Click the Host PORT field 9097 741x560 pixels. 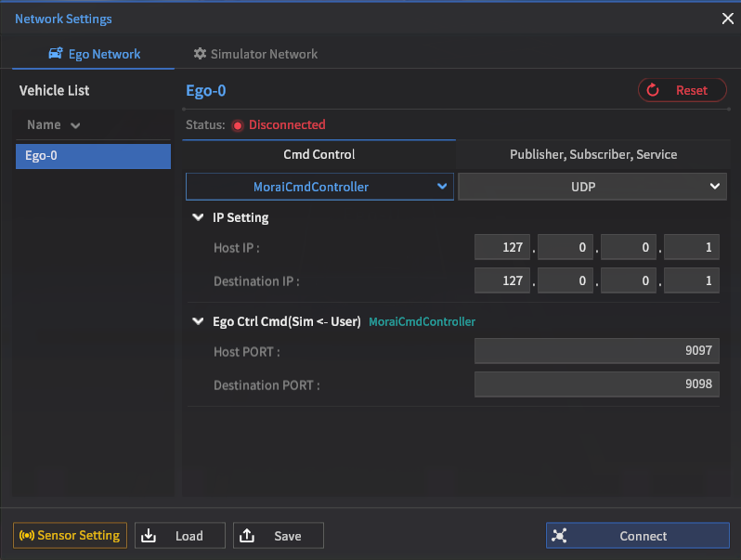597,351
